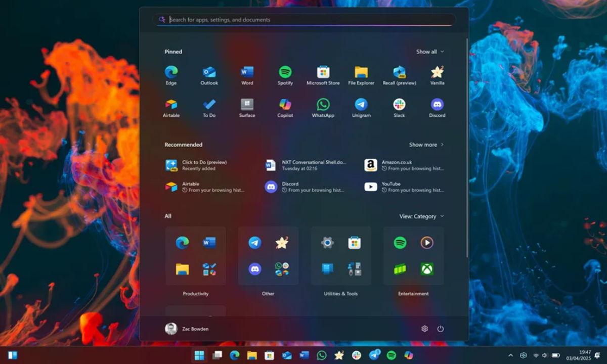Open Slack from the pinned section
607x364 pixels.
tap(399, 104)
